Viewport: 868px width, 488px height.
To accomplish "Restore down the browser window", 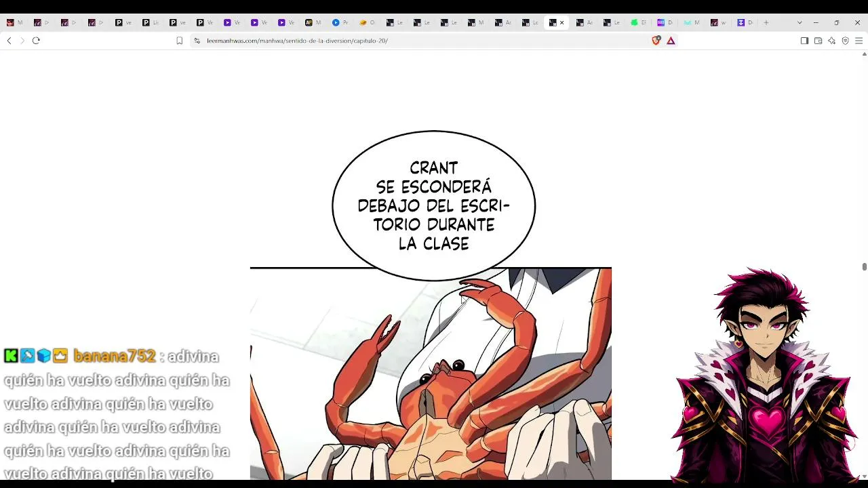I will (836, 22).
